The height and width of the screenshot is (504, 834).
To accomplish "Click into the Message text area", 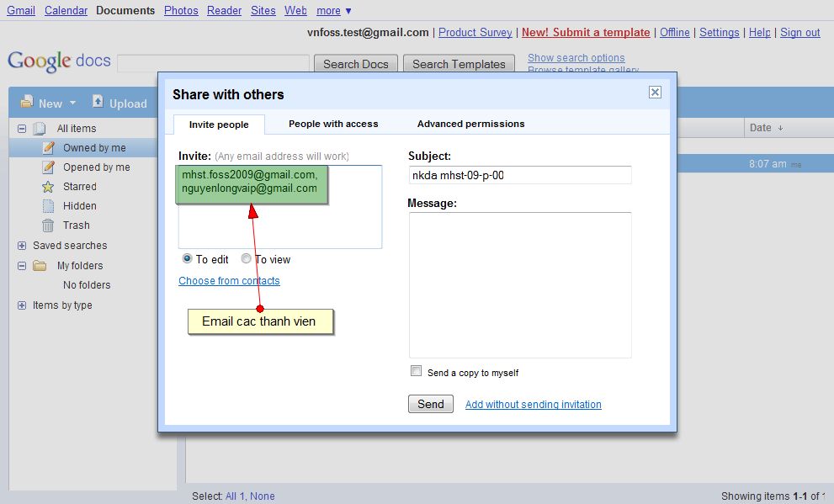I will pos(520,285).
